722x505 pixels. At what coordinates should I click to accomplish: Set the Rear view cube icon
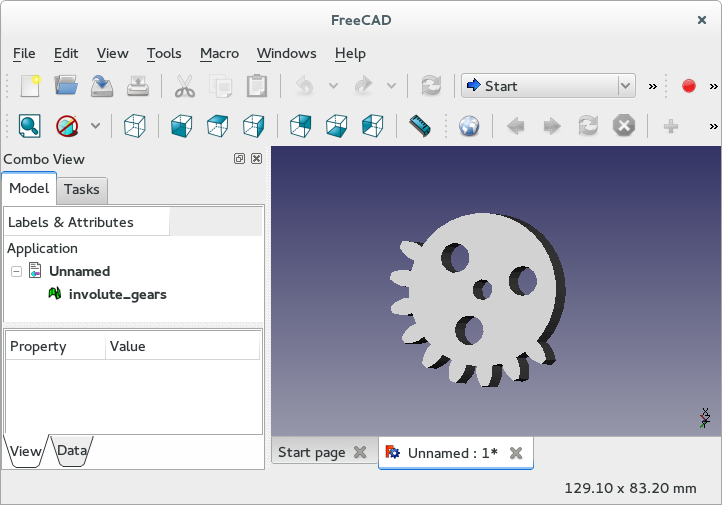tap(300, 126)
